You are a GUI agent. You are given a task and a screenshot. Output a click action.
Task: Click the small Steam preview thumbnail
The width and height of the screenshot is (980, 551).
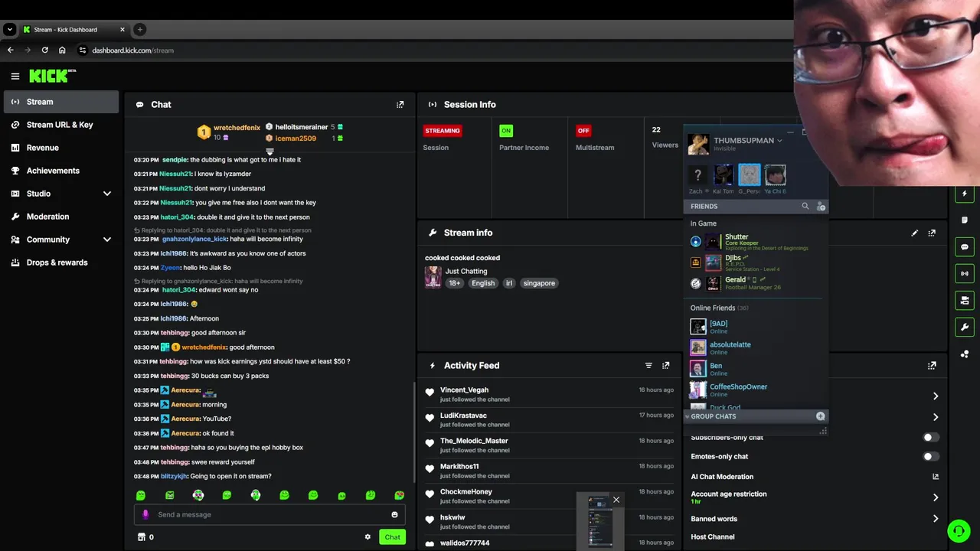coord(599,521)
